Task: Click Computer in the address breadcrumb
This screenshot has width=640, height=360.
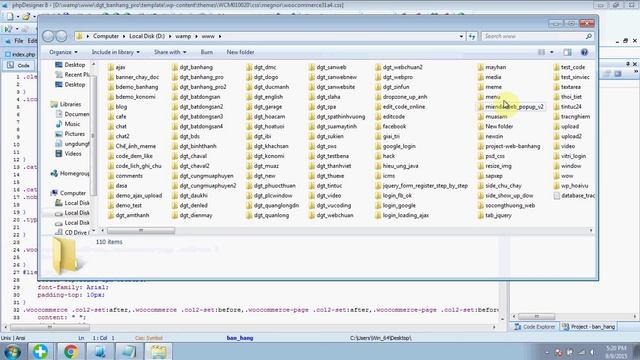Action: 106,36
